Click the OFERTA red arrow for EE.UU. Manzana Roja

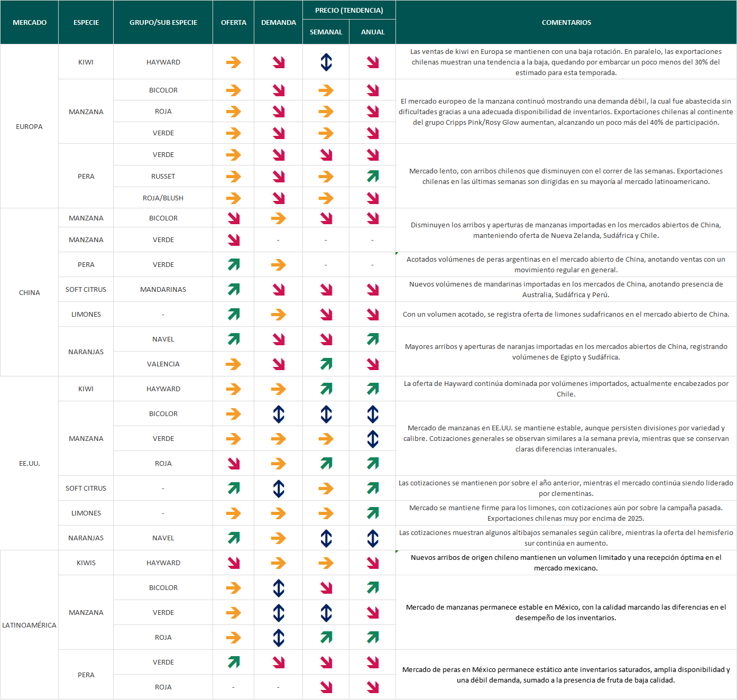(x=233, y=464)
